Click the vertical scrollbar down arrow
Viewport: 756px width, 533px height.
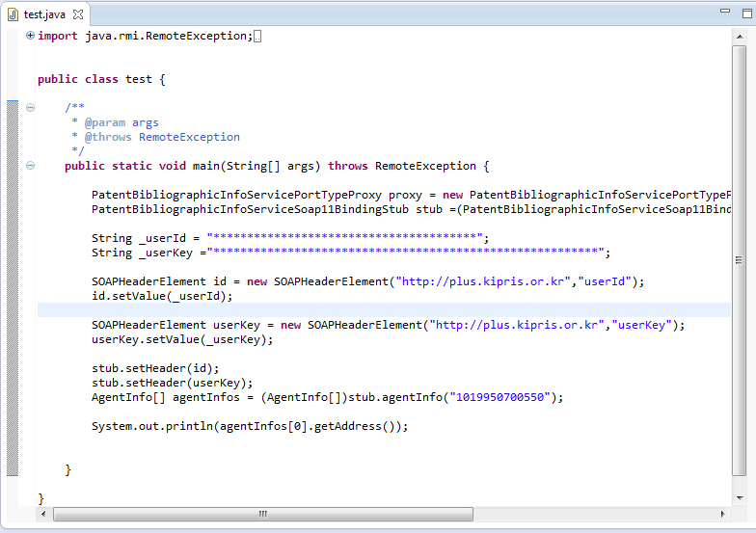coord(739,495)
